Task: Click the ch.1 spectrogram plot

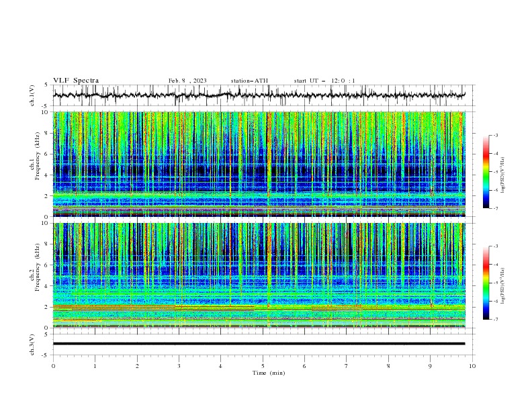Action: [x=259, y=164]
